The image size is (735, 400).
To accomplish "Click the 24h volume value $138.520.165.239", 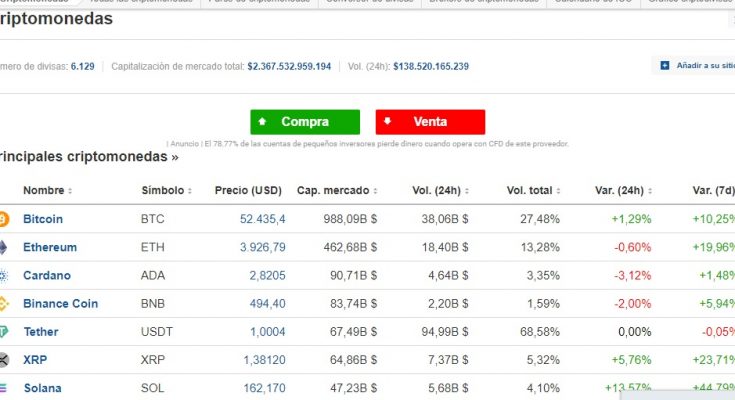I will coord(431,67).
